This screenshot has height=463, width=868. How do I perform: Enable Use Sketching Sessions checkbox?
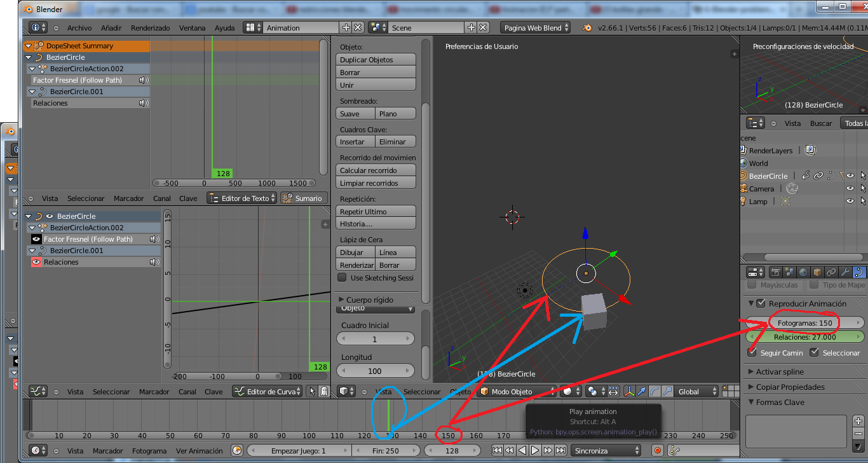(342, 277)
